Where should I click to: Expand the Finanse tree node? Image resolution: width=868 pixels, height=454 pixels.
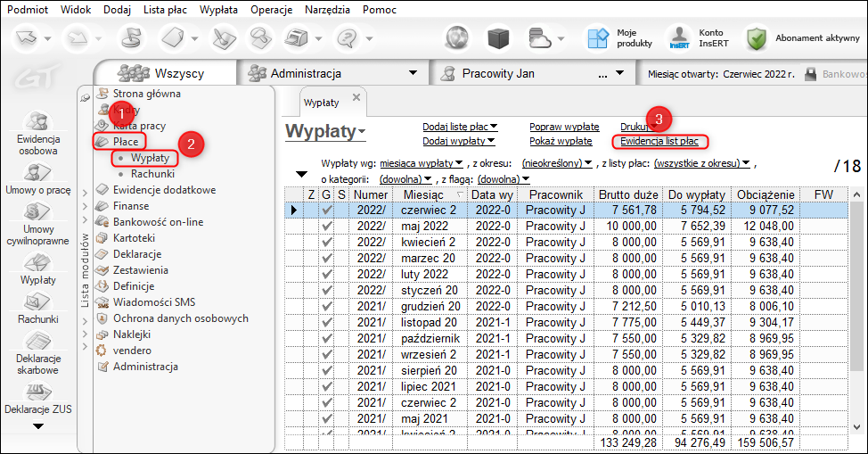coord(85,205)
